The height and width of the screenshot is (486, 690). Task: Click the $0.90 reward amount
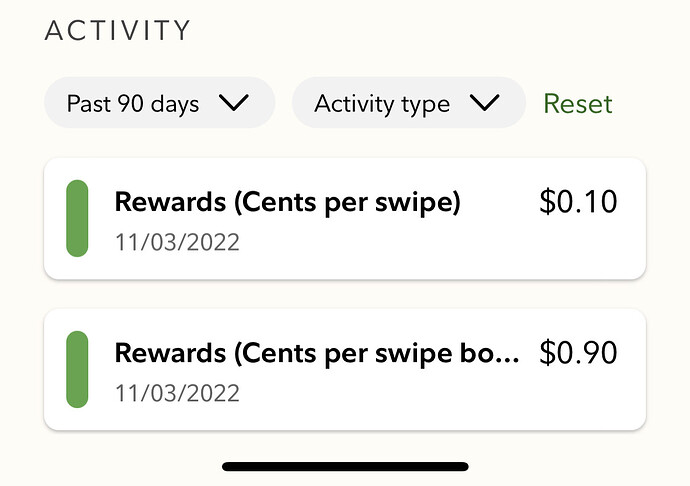point(578,352)
